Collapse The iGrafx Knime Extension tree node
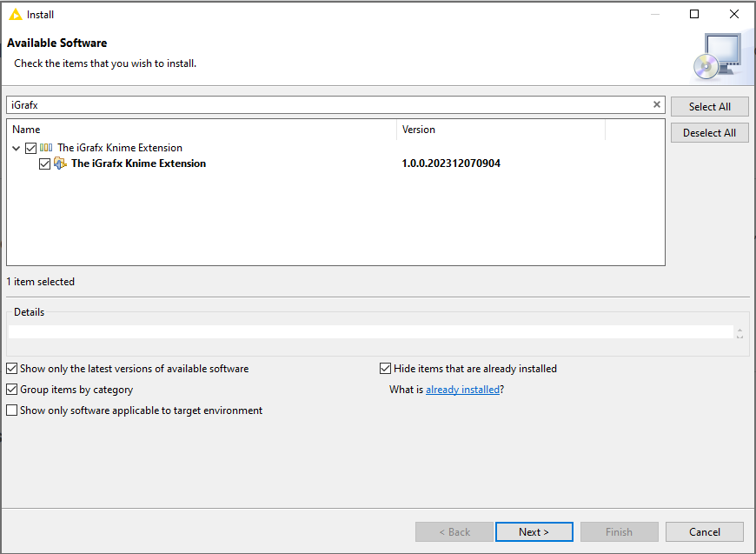This screenshot has width=756, height=554. [x=16, y=147]
